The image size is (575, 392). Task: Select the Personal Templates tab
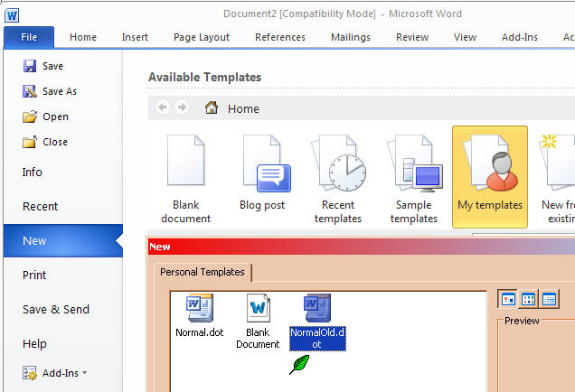coord(203,272)
